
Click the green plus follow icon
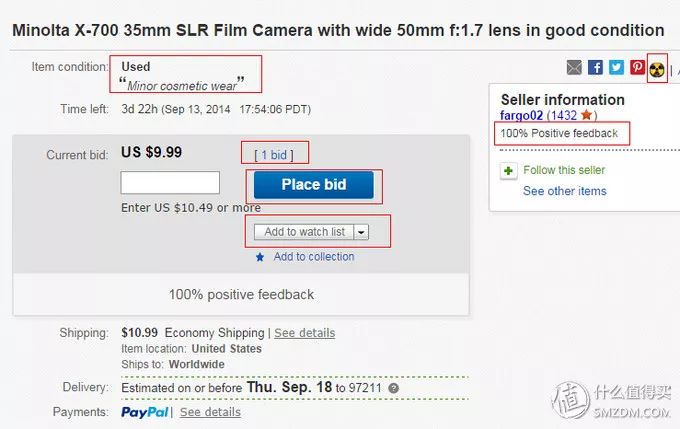[x=508, y=171]
